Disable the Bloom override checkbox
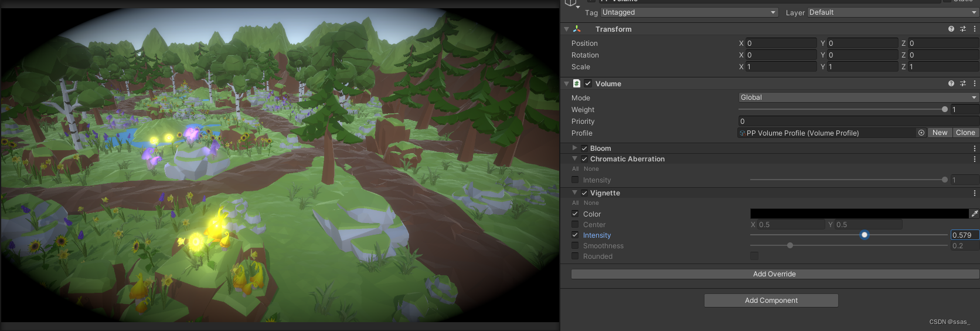980x331 pixels. [x=584, y=148]
